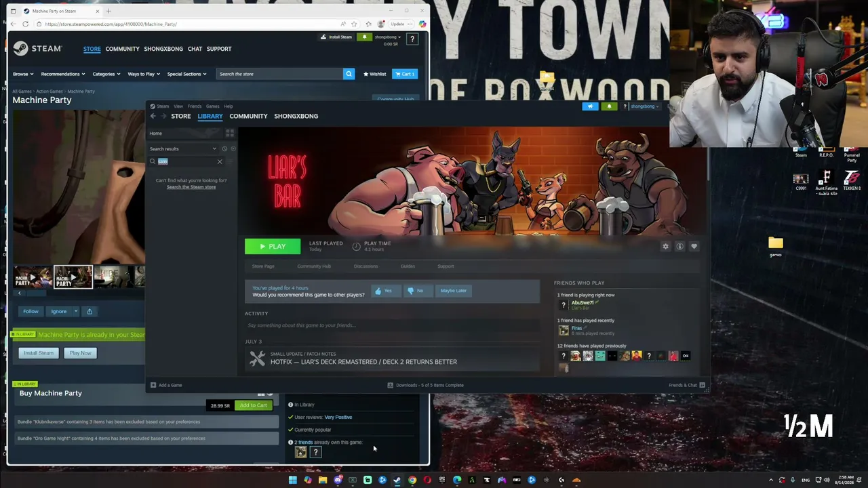The width and height of the screenshot is (868, 488).
Task: Open the Ignore options dropdown arrow
Action: coord(76,311)
